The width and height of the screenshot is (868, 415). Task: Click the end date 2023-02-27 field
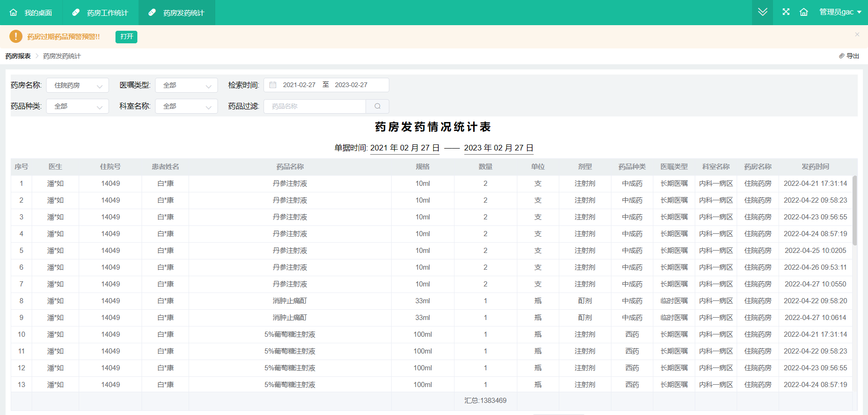click(x=351, y=85)
